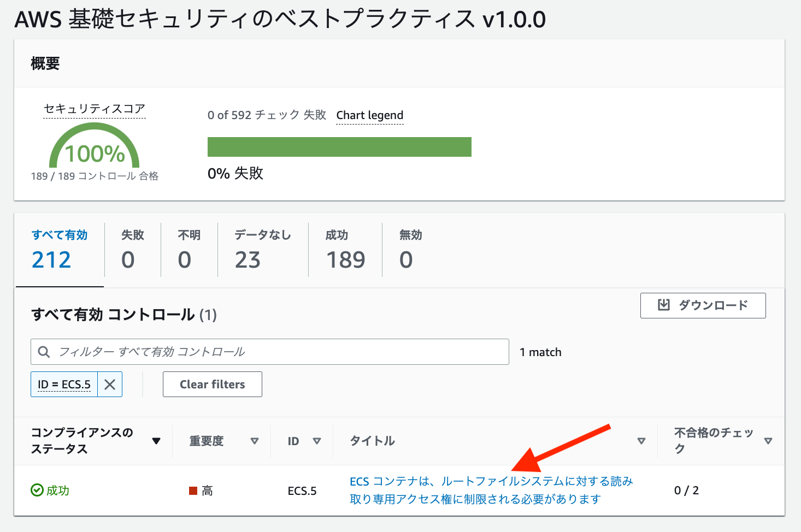Click the セキュリティスコア underlined label
The image size is (801, 532).
(93, 109)
